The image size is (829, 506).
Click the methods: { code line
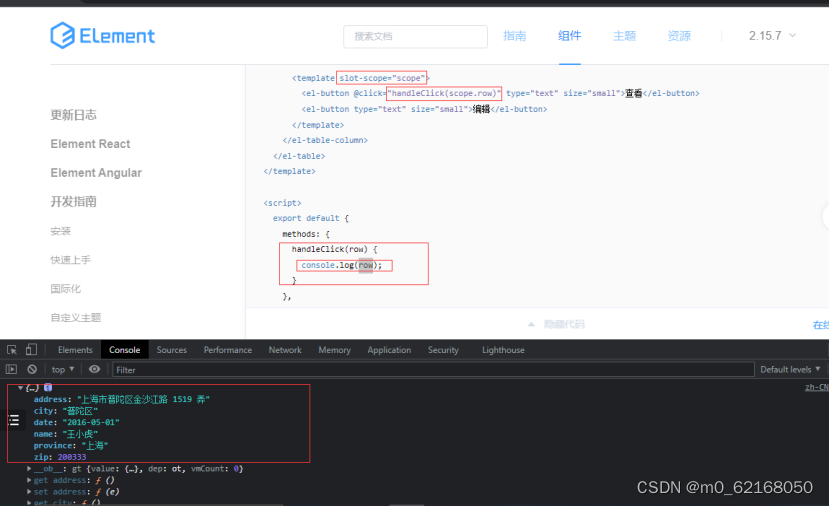click(306, 234)
